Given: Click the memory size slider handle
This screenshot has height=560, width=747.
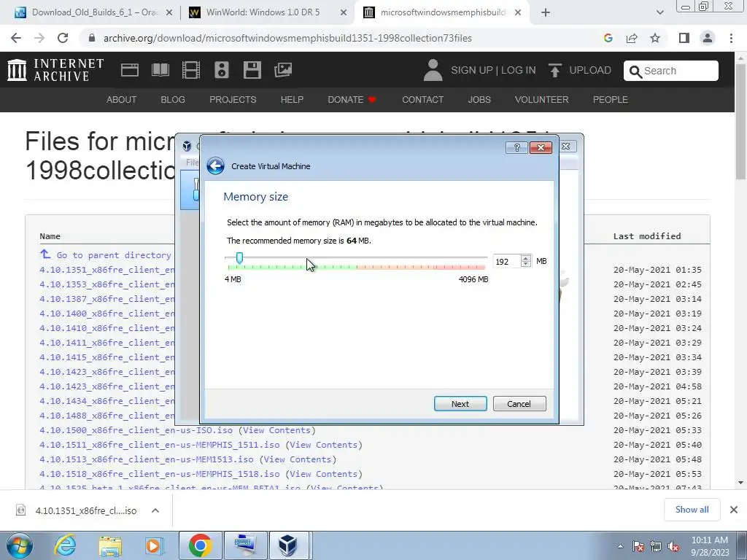Looking at the screenshot, I should tap(239, 257).
